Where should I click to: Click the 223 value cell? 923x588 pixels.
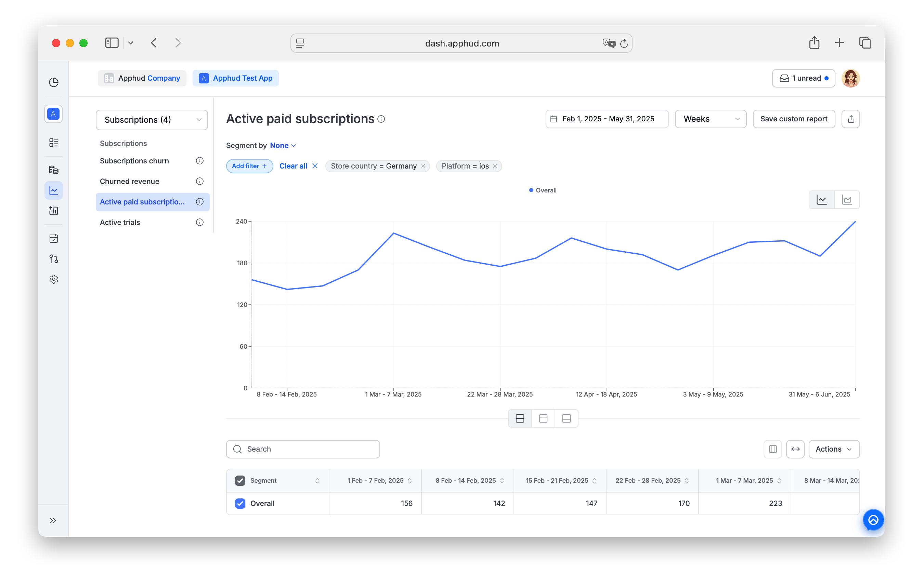(x=744, y=503)
